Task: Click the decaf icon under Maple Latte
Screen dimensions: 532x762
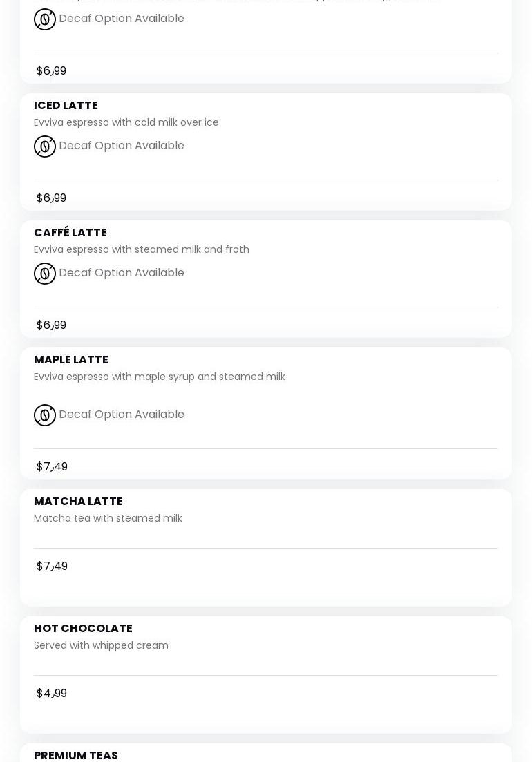Action: tap(45, 415)
